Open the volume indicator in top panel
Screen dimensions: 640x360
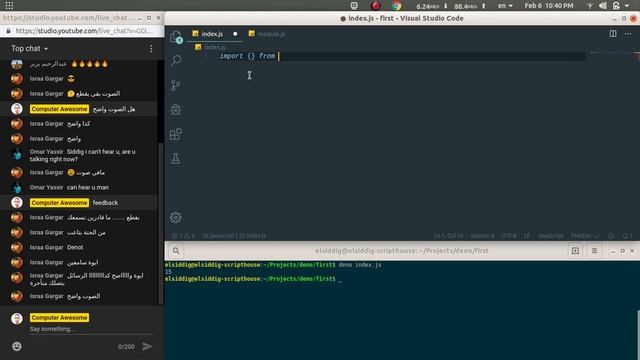(603, 6)
